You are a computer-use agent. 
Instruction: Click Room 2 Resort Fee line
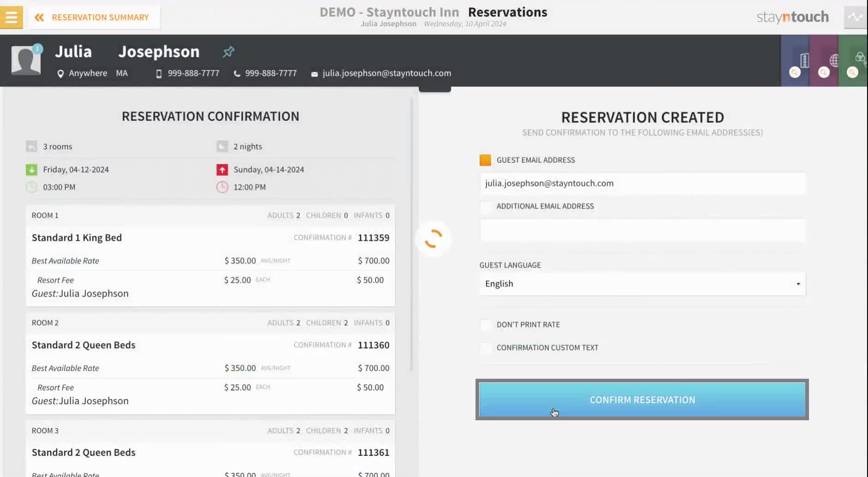[210, 388]
